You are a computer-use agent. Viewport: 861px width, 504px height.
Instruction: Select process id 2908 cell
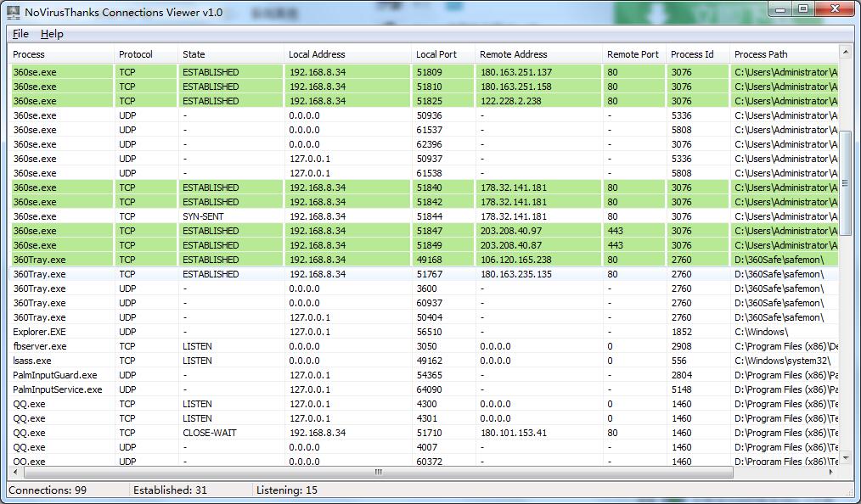tap(682, 346)
